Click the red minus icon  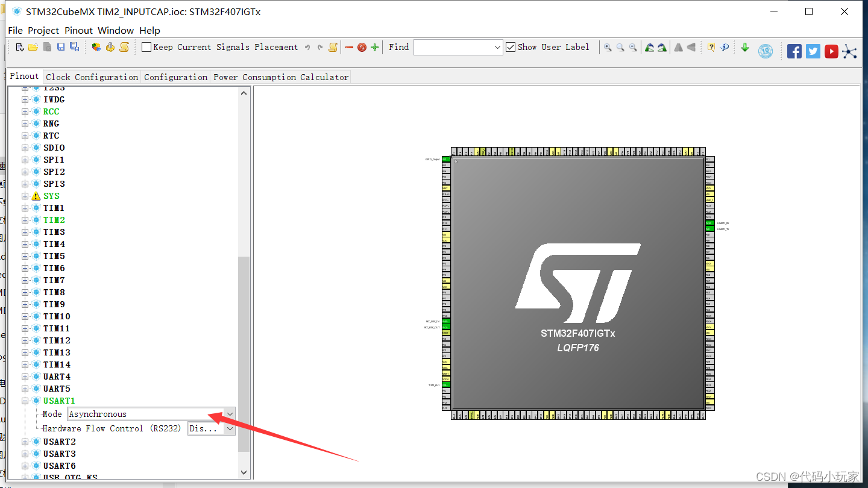349,47
